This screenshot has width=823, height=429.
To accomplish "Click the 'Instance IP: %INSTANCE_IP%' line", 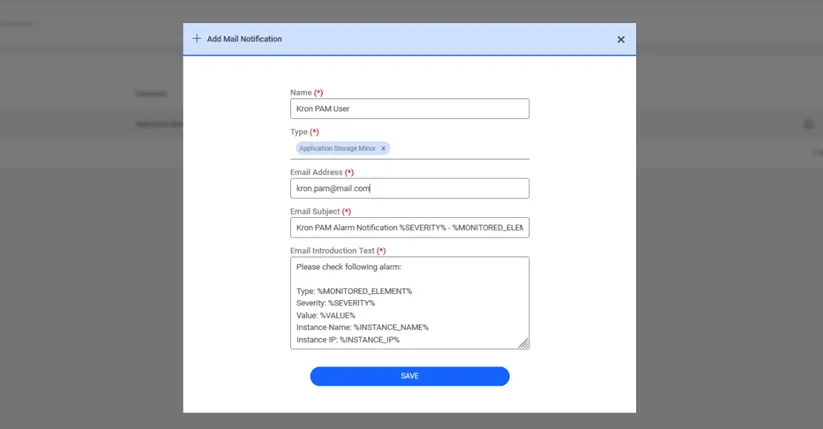I will [x=347, y=340].
